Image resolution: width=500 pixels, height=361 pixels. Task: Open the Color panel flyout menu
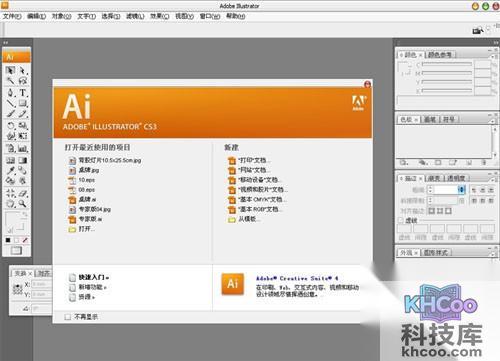493,56
